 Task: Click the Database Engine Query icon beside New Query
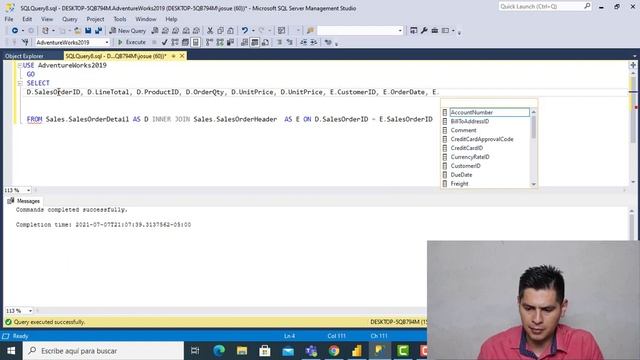click(155, 31)
